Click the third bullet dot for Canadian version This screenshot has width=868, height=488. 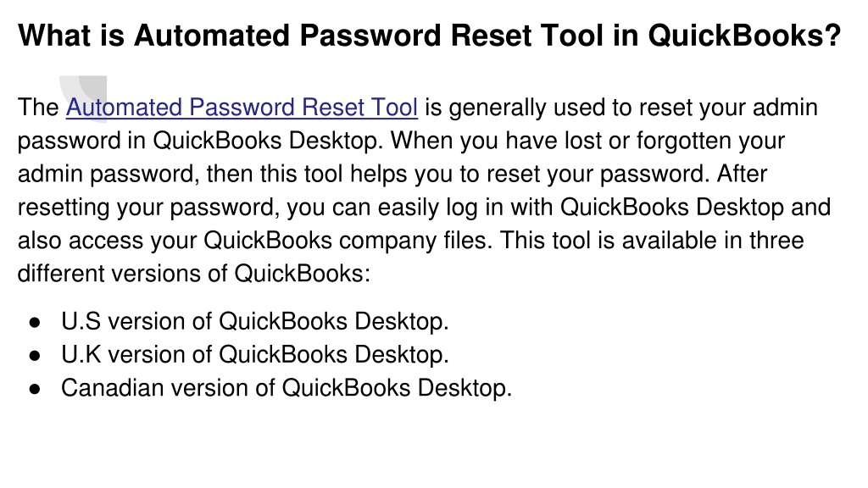click(x=35, y=389)
